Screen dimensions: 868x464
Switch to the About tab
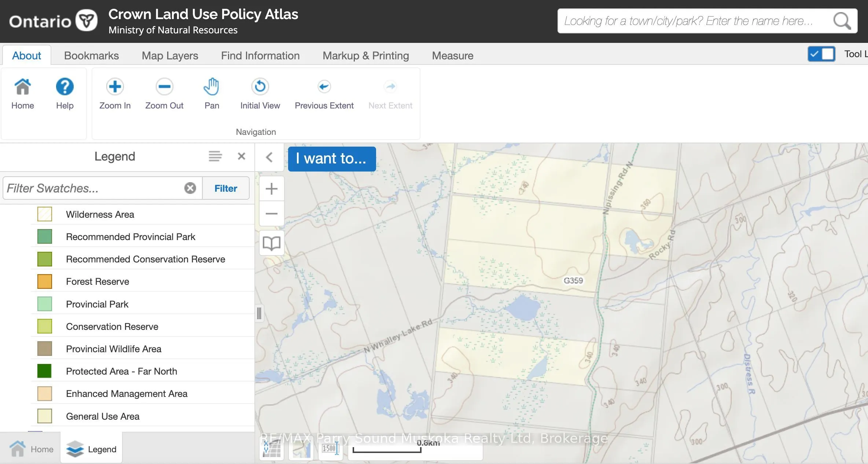pyautogui.click(x=26, y=55)
